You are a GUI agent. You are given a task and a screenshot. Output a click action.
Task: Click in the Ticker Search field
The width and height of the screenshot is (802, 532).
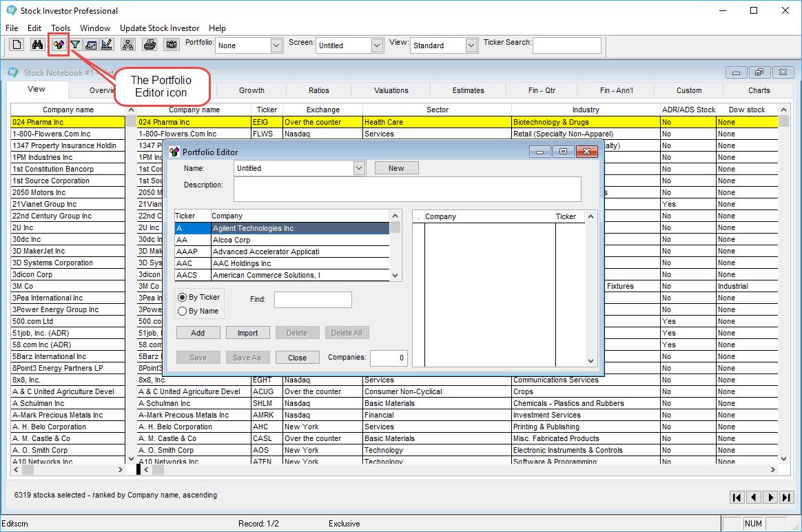pos(567,45)
